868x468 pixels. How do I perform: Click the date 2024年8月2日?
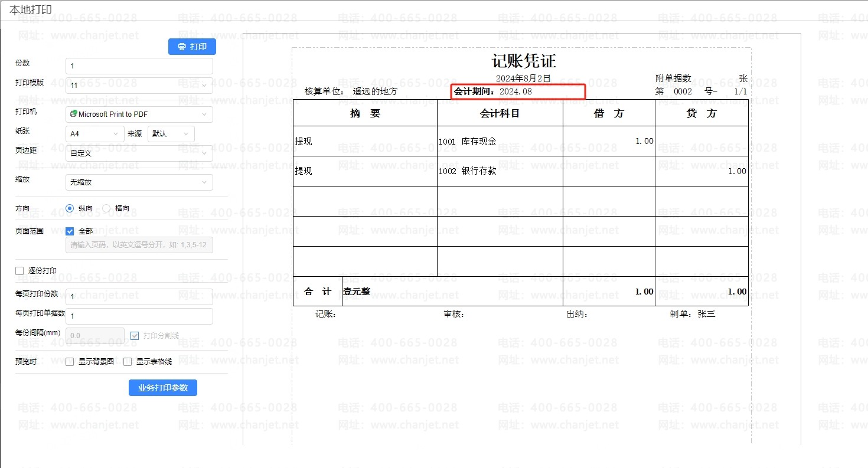coord(523,78)
